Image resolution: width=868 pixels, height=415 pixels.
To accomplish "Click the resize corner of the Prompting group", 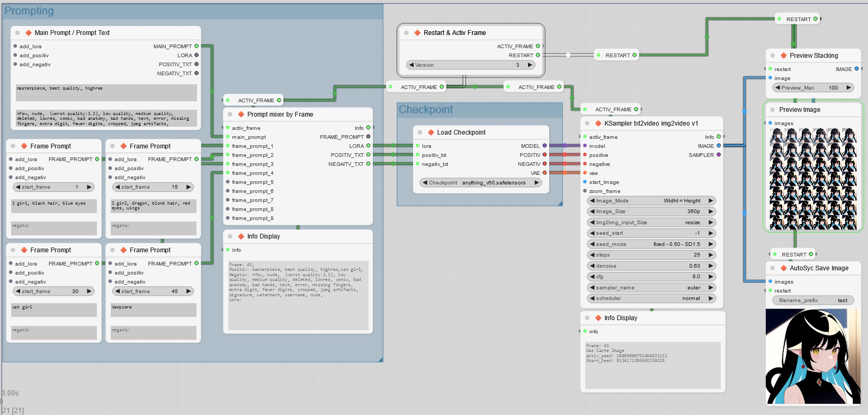I will click(x=380, y=359).
